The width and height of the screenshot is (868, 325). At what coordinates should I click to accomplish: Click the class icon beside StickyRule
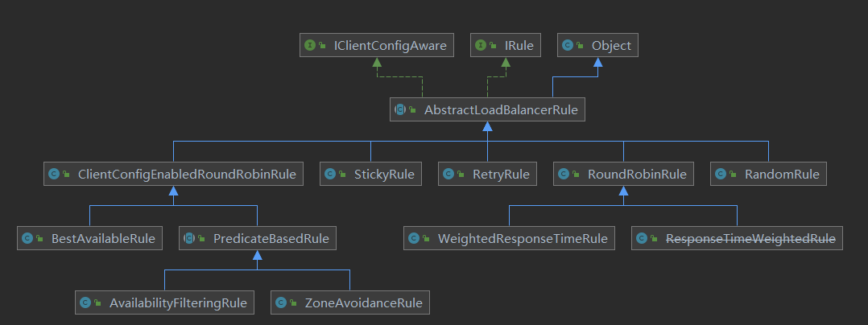329,174
